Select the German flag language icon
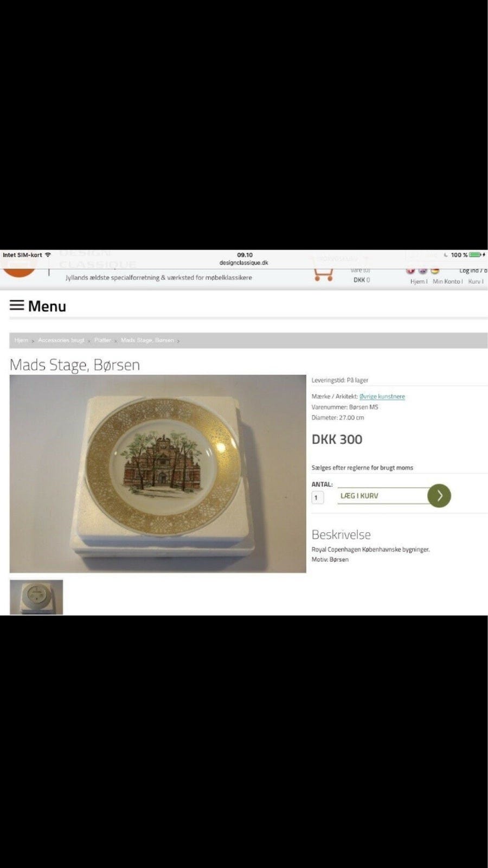 click(x=434, y=270)
